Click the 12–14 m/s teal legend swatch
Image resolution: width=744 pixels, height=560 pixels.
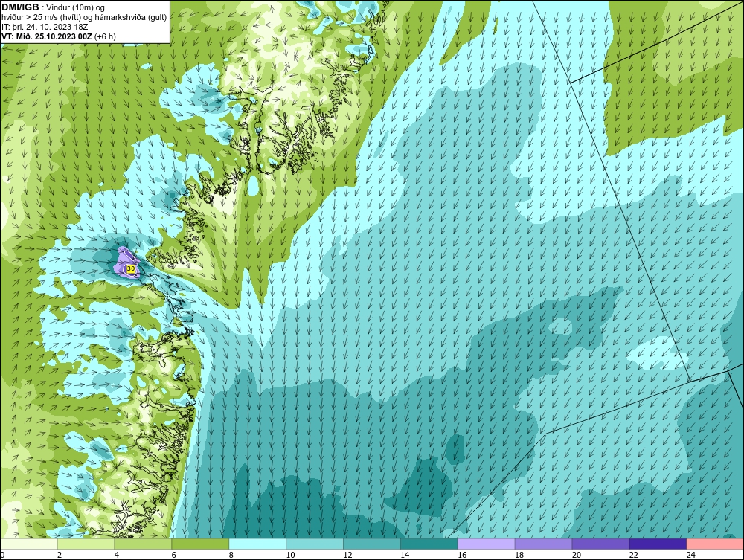point(372,544)
